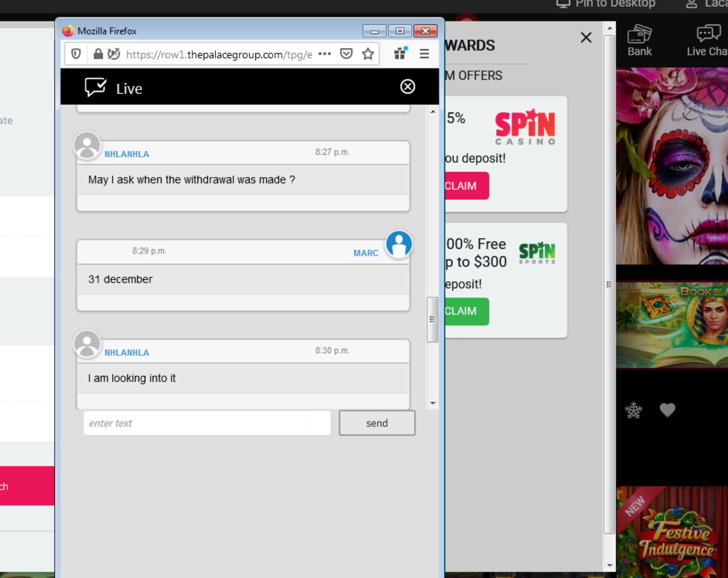Minimize the Mozilla Firefox window
Viewport: 728px width, 578px height.
coord(374,31)
